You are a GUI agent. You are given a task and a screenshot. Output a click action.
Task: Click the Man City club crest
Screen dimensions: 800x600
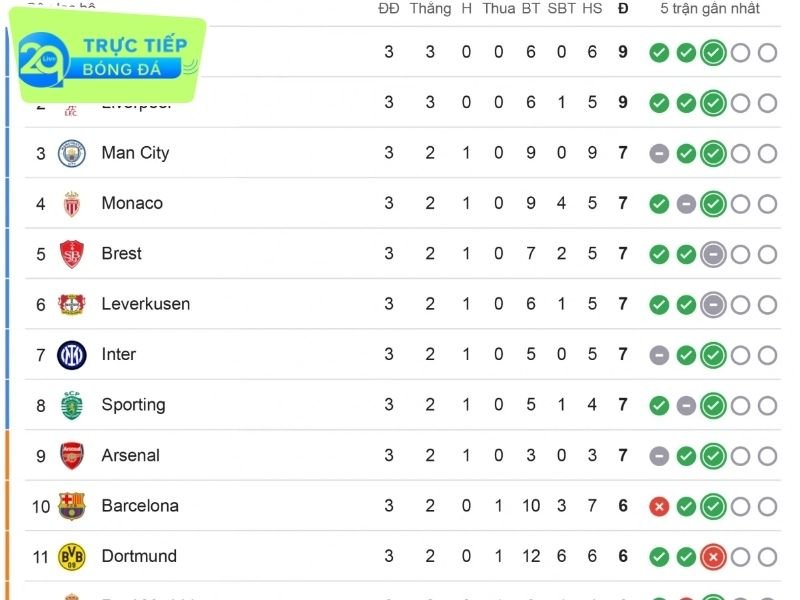[71, 153]
